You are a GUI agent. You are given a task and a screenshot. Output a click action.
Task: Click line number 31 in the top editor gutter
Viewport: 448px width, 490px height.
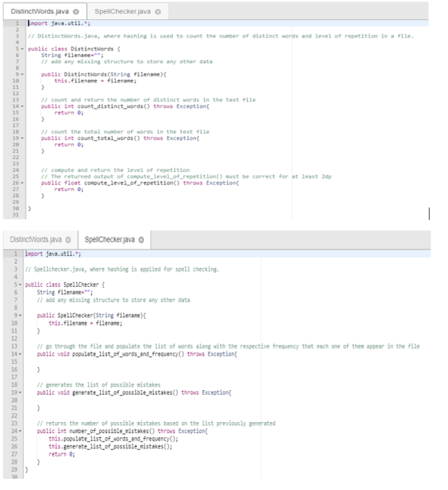click(x=16, y=215)
